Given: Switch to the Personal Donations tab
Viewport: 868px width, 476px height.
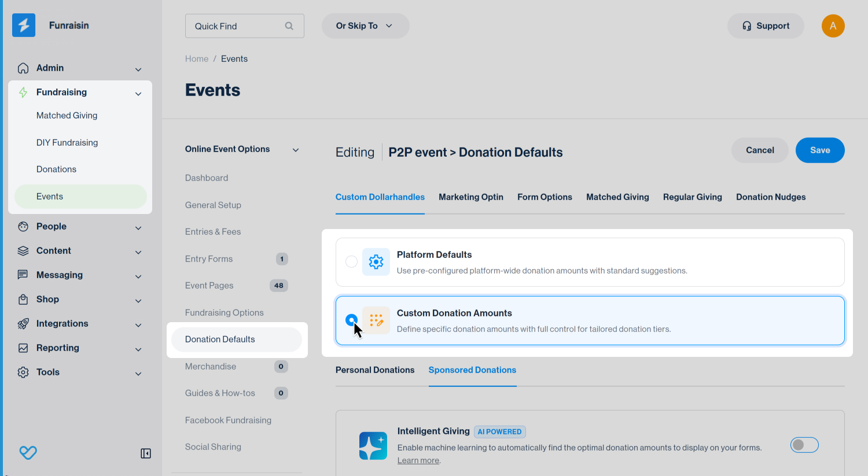Looking at the screenshot, I should (x=375, y=370).
